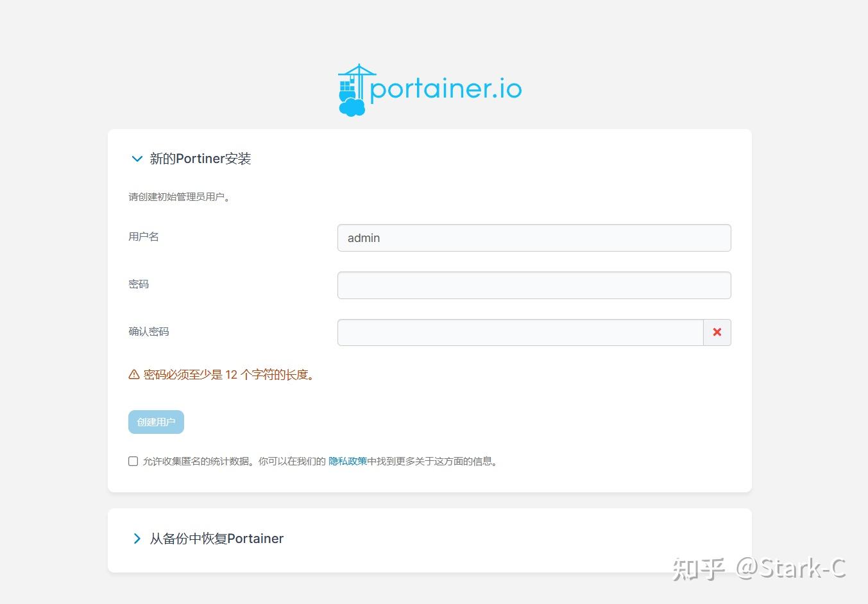Click the 用户名 field label
This screenshot has height=604, width=868.
pos(143,236)
